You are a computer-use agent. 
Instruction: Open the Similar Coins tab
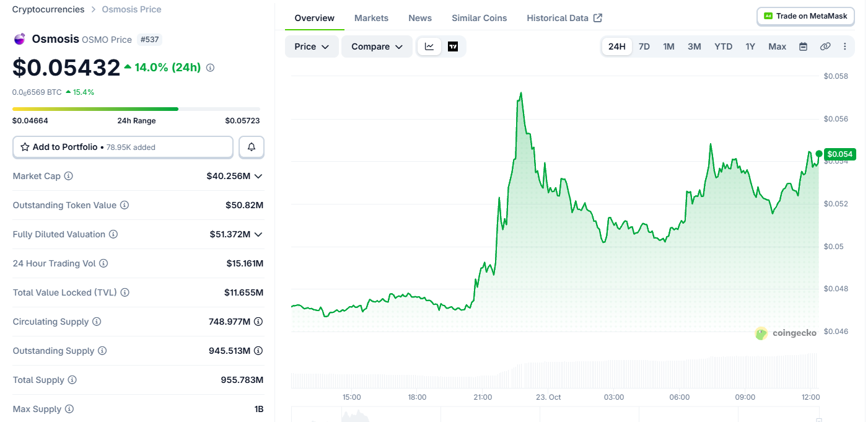[x=480, y=18]
